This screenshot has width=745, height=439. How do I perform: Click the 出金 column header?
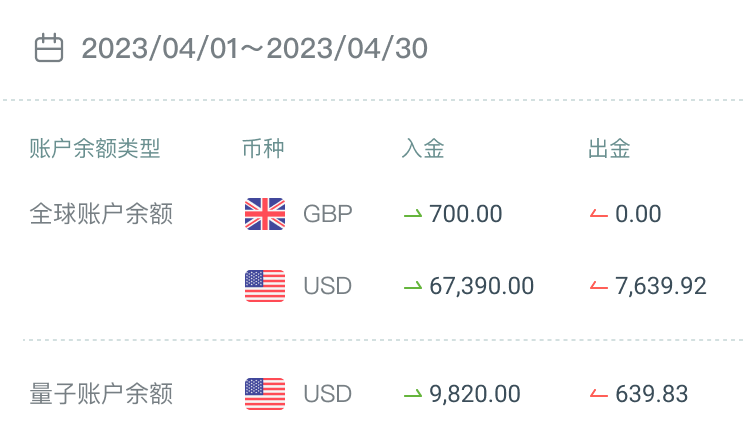click(609, 150)
